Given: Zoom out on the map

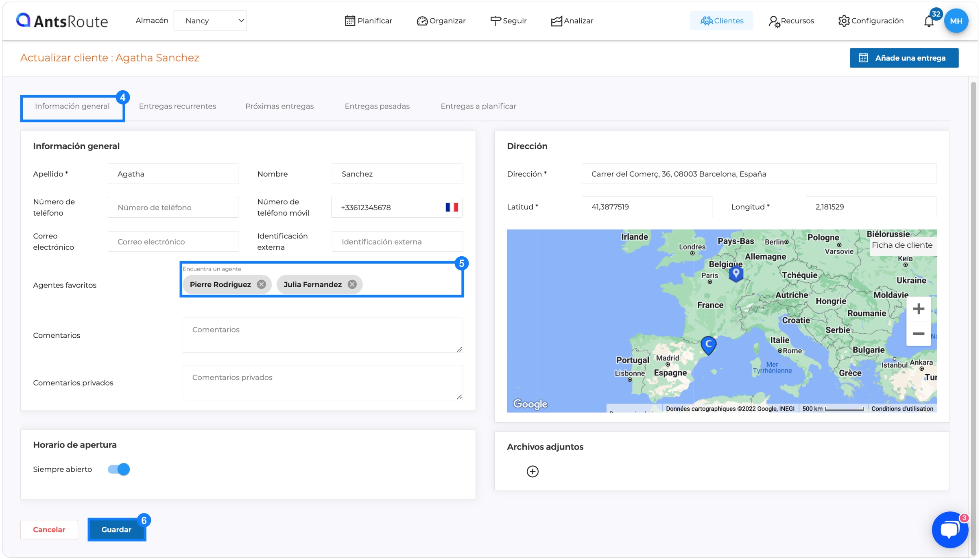Looking at the screenshot, I should click(x=918, y=334).
